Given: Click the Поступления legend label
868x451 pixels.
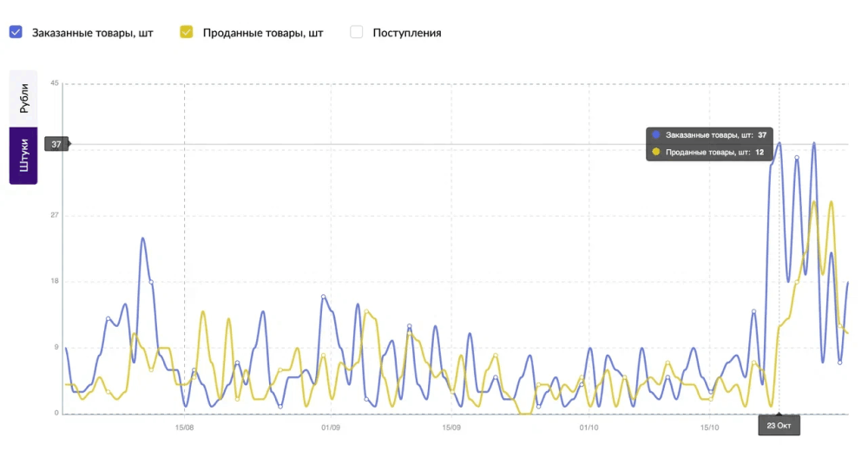Looking at the screenshot, I should 407,33.
